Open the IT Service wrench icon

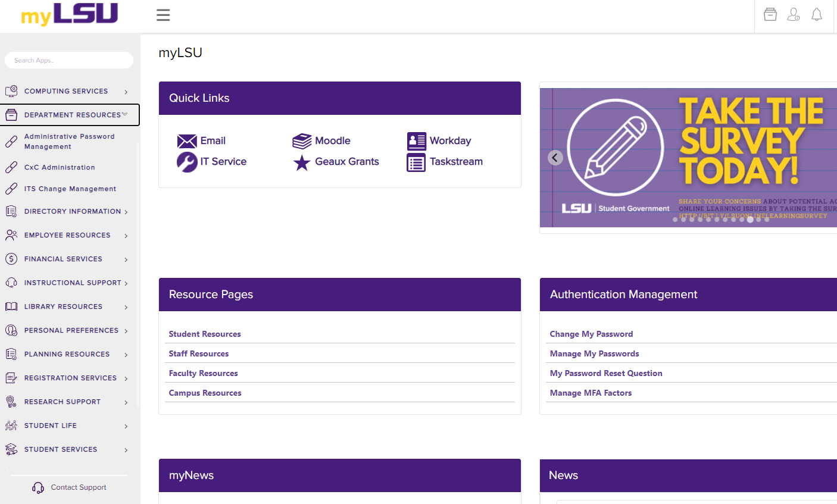(x=187, y=162)
